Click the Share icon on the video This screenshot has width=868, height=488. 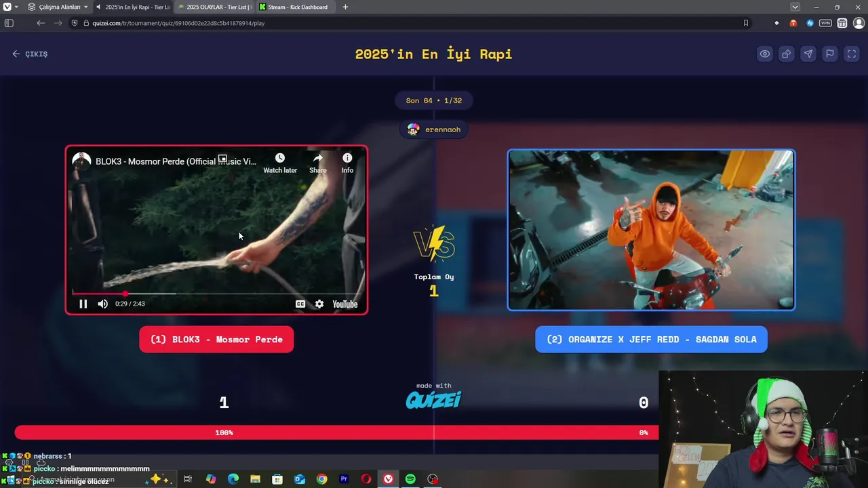tap(318, 163)
